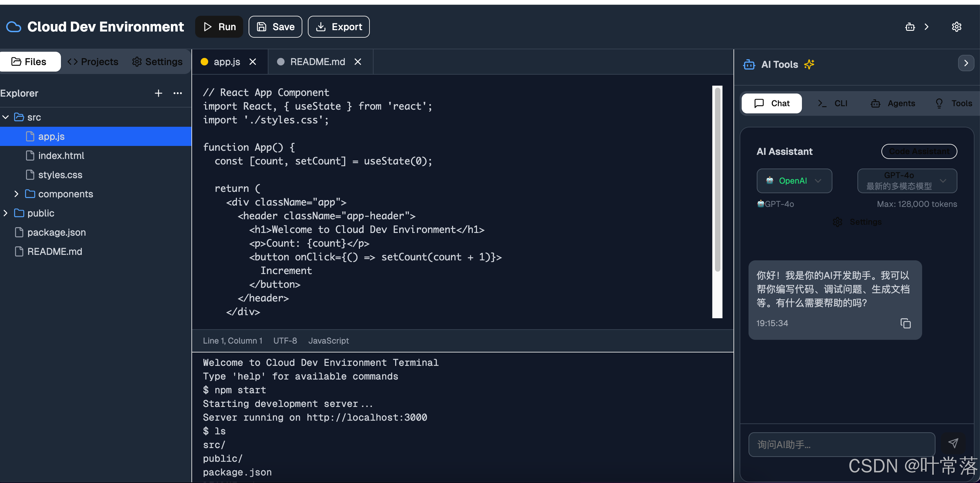Run the current project
Screen dimensions: 980x483
[219, 27]
